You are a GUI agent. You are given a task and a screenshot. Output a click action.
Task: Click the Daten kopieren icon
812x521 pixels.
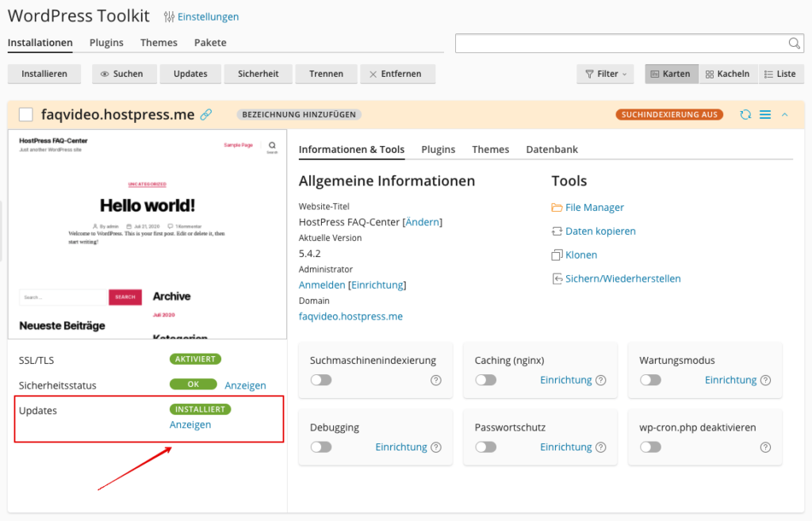click(x=557, y=232)
